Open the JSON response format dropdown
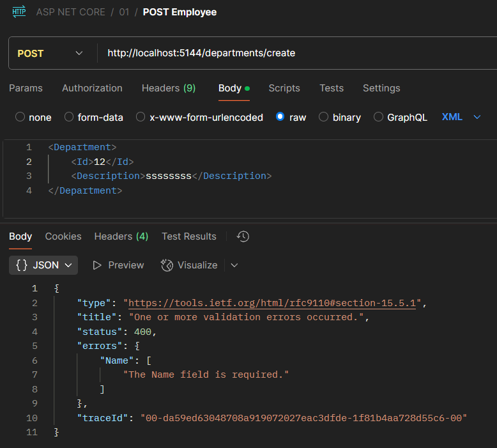Image resolution: width=497 pixels, height=448 pixels. (68, 265)
